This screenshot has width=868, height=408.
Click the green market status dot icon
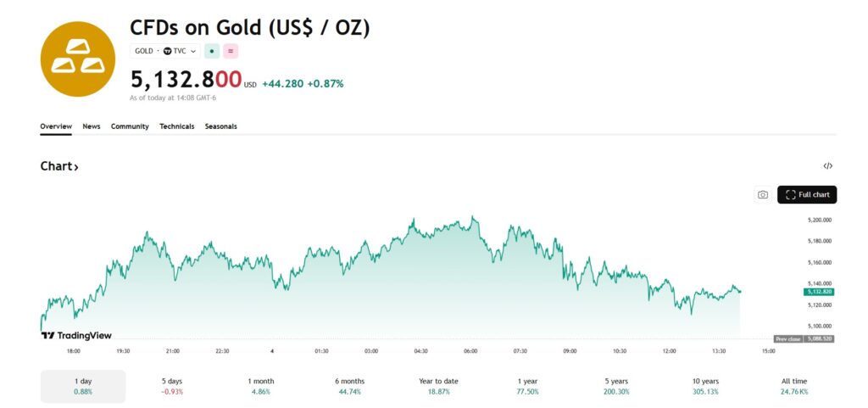coord(212,51)
